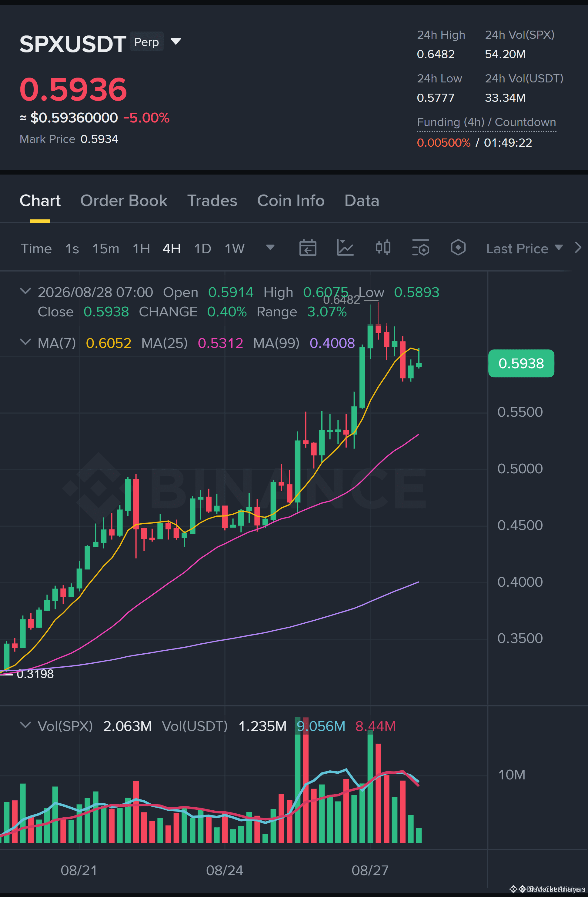Tap the 24h Low value 0.5777
The image size is (588, 897).
pyautogui.click(x=436, y=98)
